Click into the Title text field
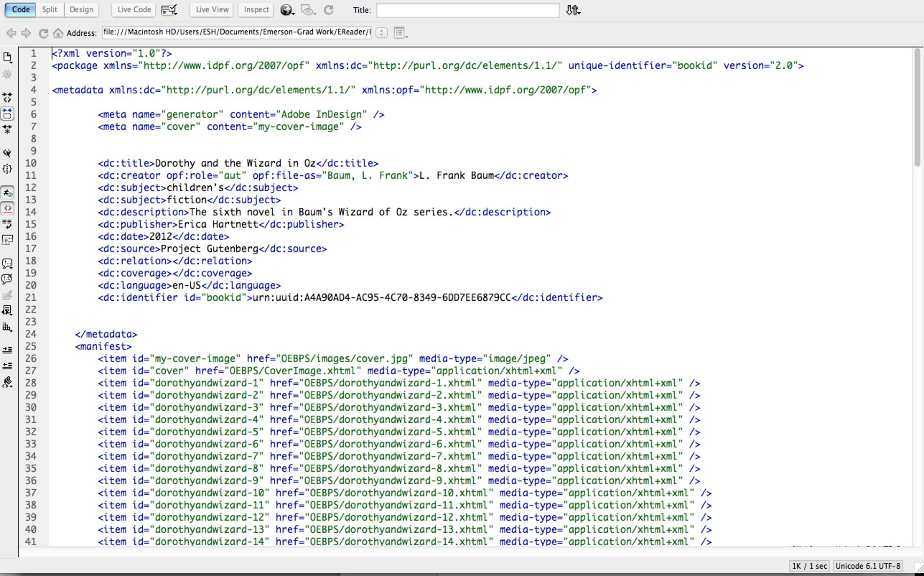The image size is (924, 576). [x=467, y=10]
